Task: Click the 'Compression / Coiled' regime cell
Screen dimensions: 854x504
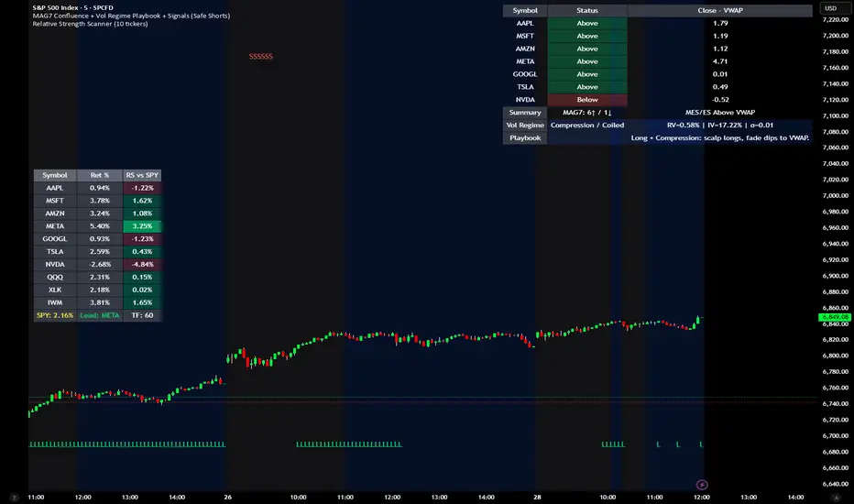Action: (587, 126)
